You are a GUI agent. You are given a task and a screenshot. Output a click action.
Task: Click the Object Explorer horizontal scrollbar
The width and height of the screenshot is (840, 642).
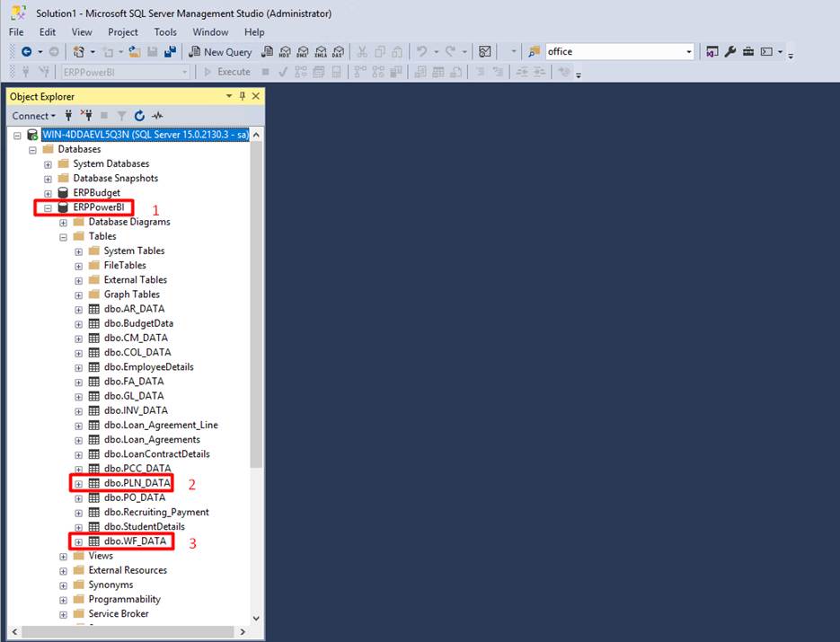point(128,632)
